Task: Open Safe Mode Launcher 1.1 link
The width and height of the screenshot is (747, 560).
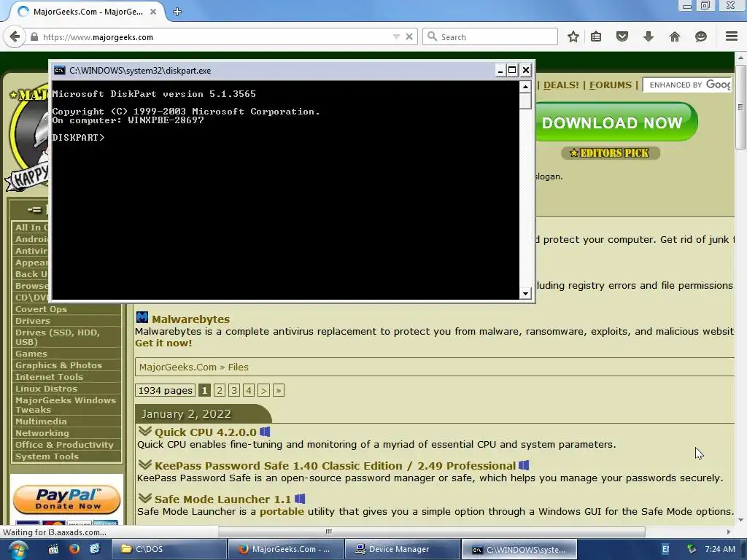Action: [x=222, y=499]
